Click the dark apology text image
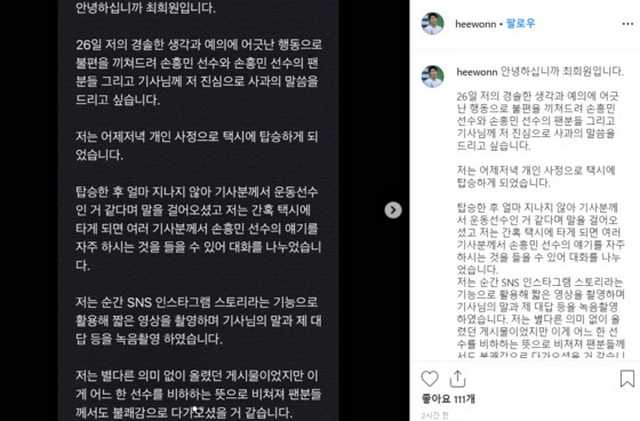Screen dimensions: 640x421 [198, 210]
